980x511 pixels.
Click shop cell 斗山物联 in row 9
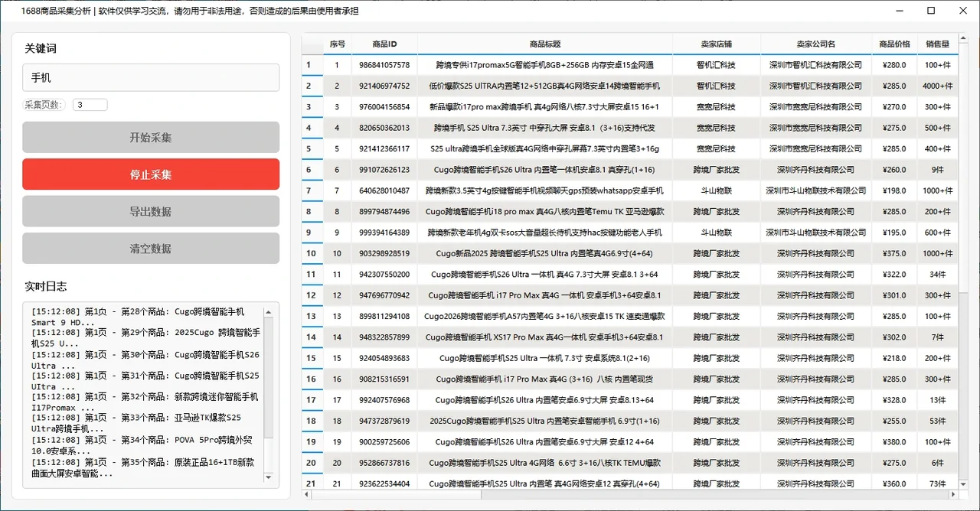[x=717, y=233]
